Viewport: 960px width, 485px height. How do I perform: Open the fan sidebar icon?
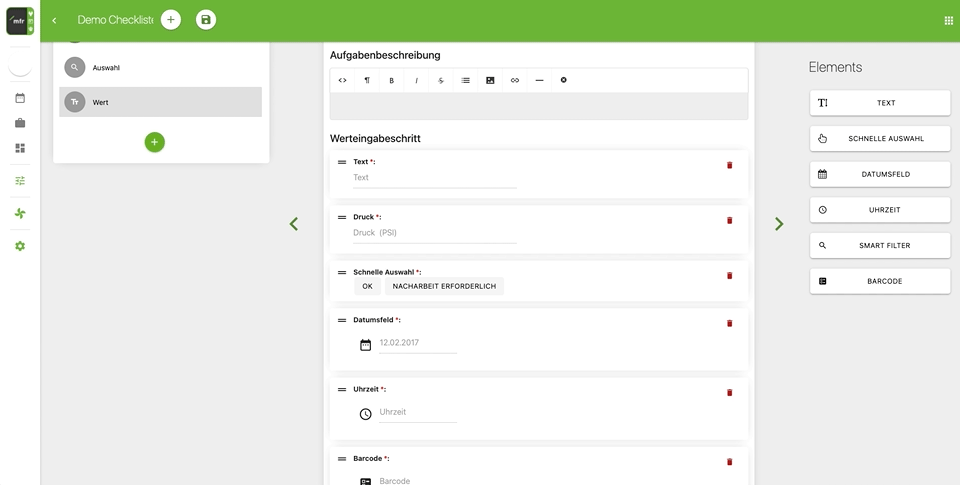20,213
